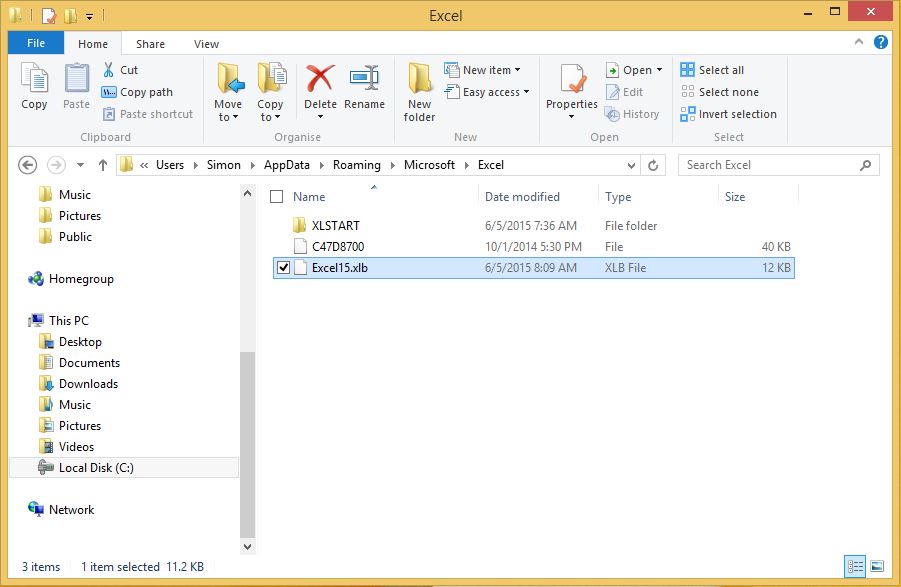901x587 pixels.
Task: Select This PC in navigation pane
Action: [59, 320]
